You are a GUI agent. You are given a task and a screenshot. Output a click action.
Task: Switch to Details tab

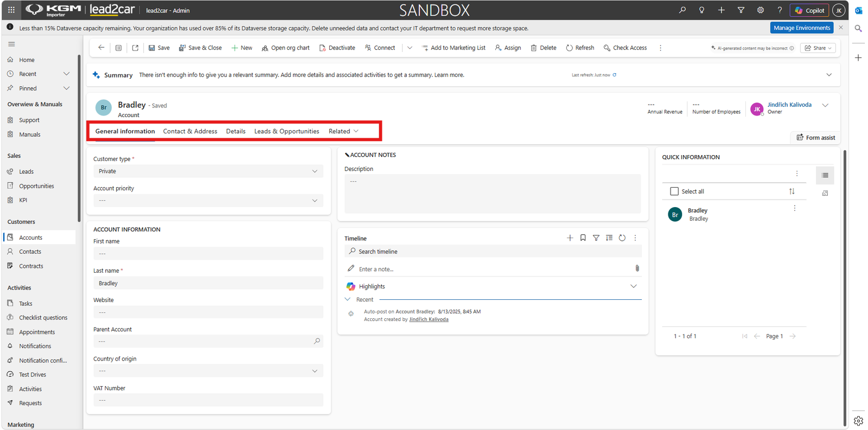[235, 131]
